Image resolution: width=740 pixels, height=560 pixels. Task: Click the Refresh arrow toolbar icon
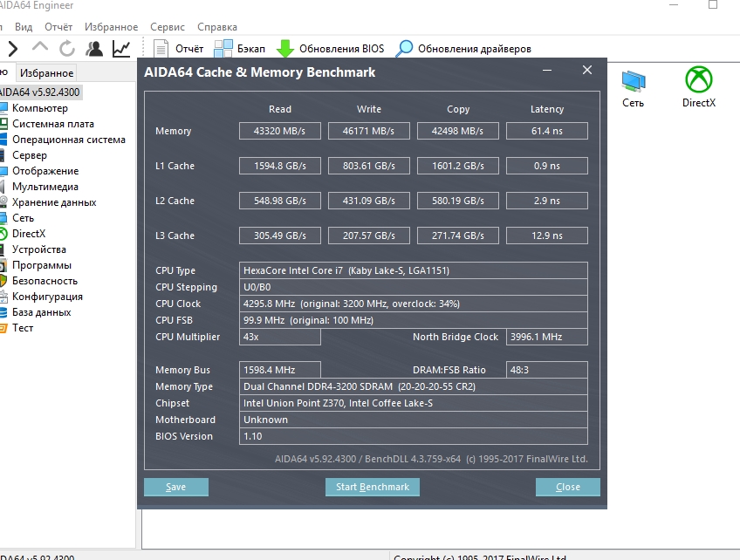(67, 49)
